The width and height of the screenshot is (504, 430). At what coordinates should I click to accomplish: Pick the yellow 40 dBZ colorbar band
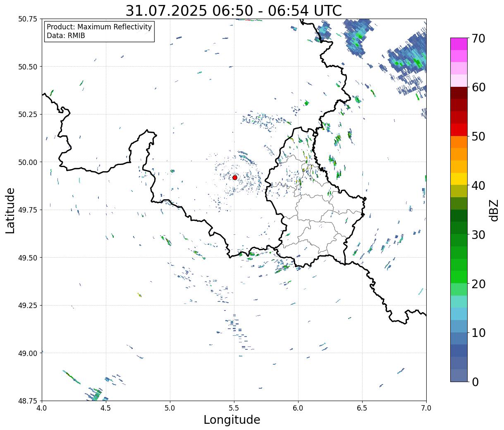tap(459, 179)
